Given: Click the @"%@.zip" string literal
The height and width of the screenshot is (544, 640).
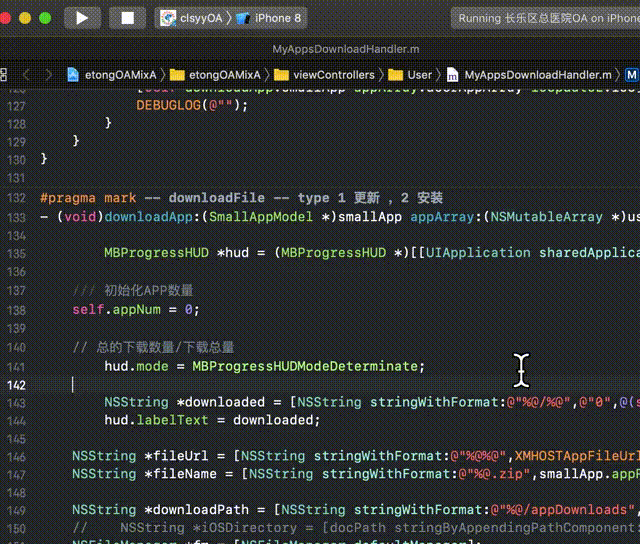Looking at the screenshot, I should tap(494, 473).
